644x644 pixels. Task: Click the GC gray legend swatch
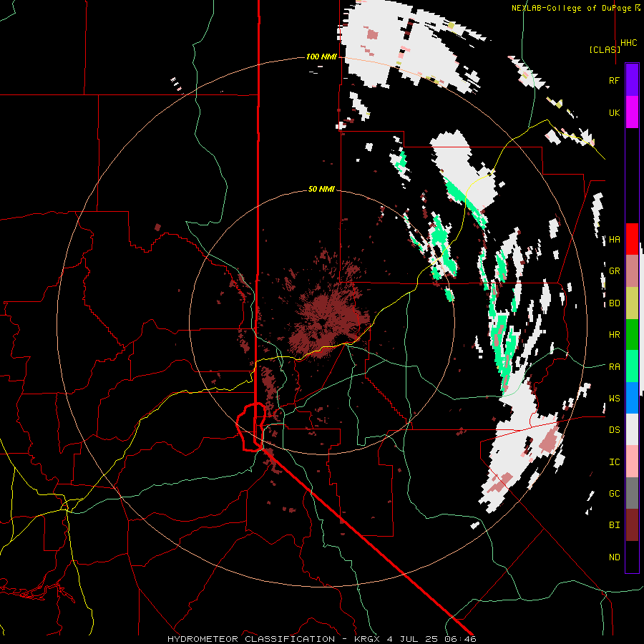632,493
